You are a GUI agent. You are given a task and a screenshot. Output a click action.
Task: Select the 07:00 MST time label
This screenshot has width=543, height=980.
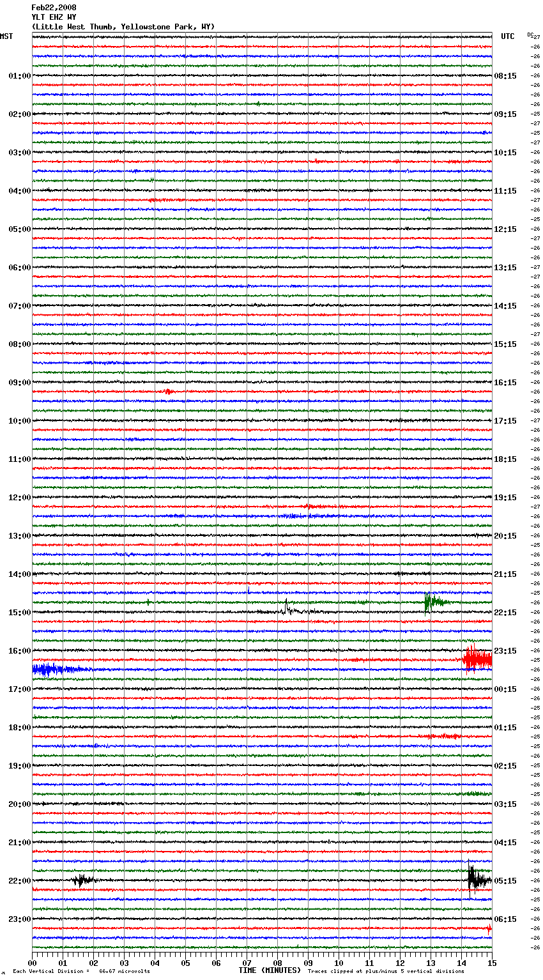20,306
